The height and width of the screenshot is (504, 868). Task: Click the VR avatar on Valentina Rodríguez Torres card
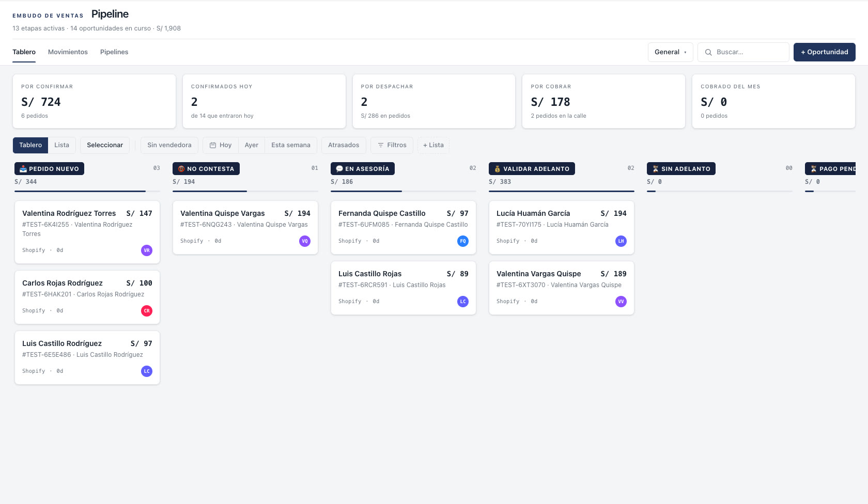(147, 250)
